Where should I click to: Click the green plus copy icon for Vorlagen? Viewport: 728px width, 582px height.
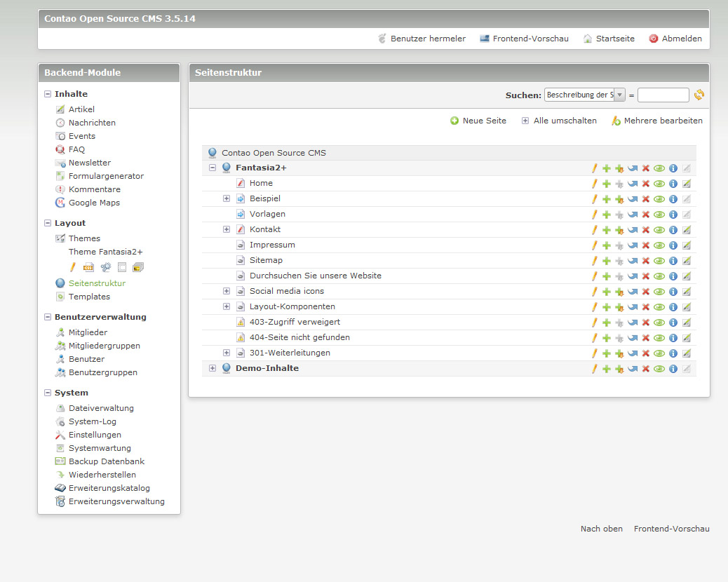(607, 215)
